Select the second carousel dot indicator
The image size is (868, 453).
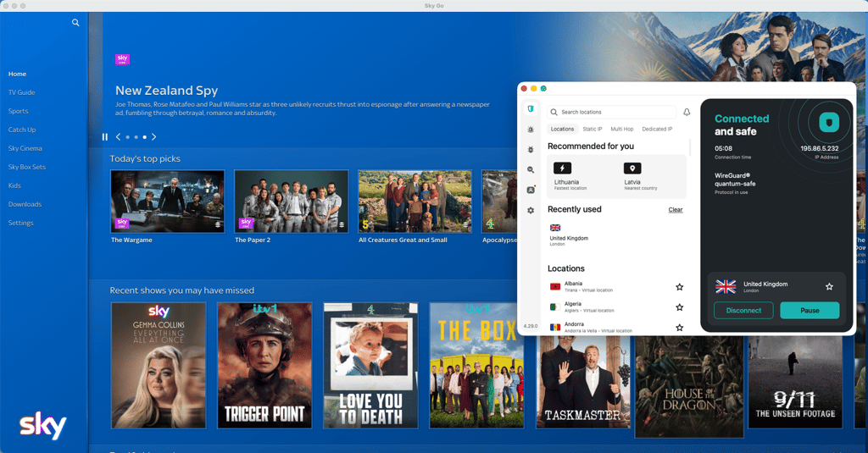point(136,136)
